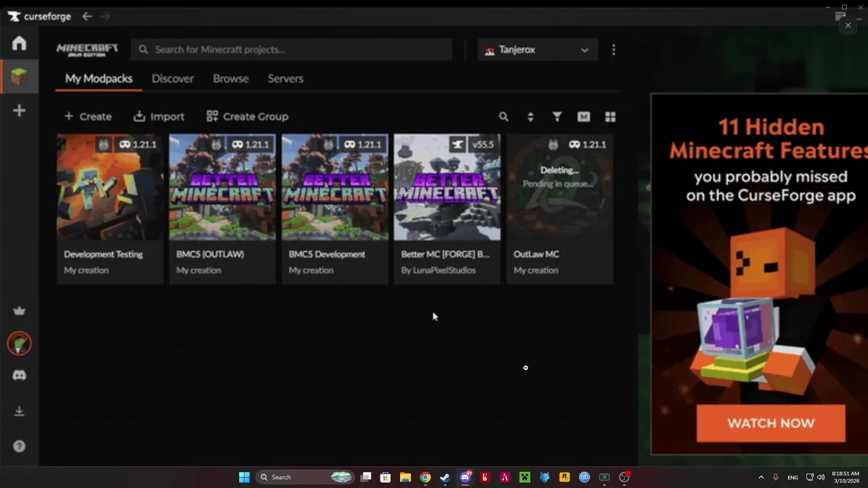Open the Browse tab
Viewport: 868px width, 488px height.
tap(231, 79)
